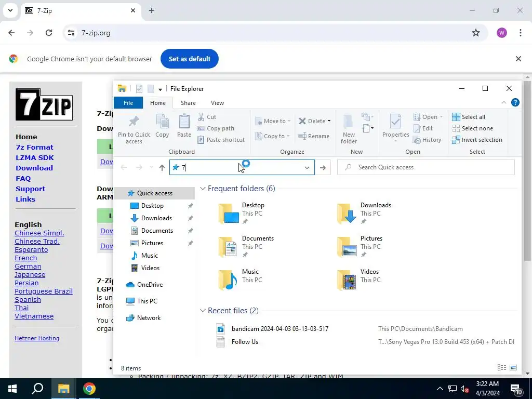
Task: Click the Cut scissors command
Action: (x=207, y=117)
